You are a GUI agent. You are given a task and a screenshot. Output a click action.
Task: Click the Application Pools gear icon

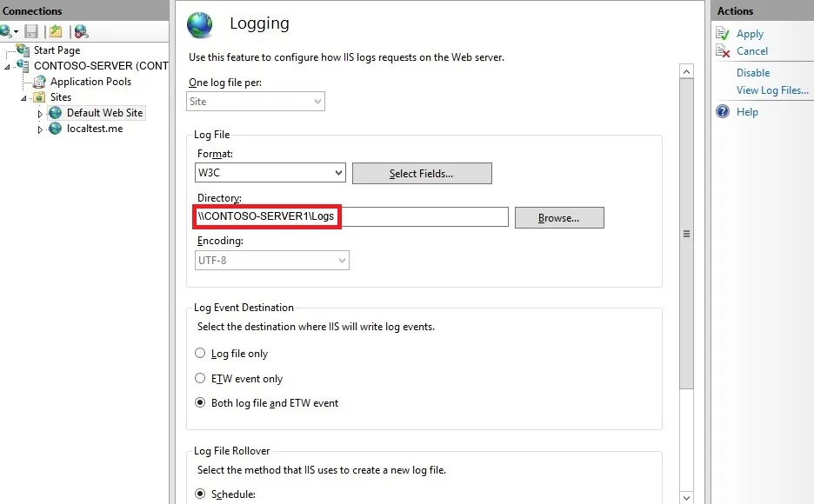pos(39,82)
